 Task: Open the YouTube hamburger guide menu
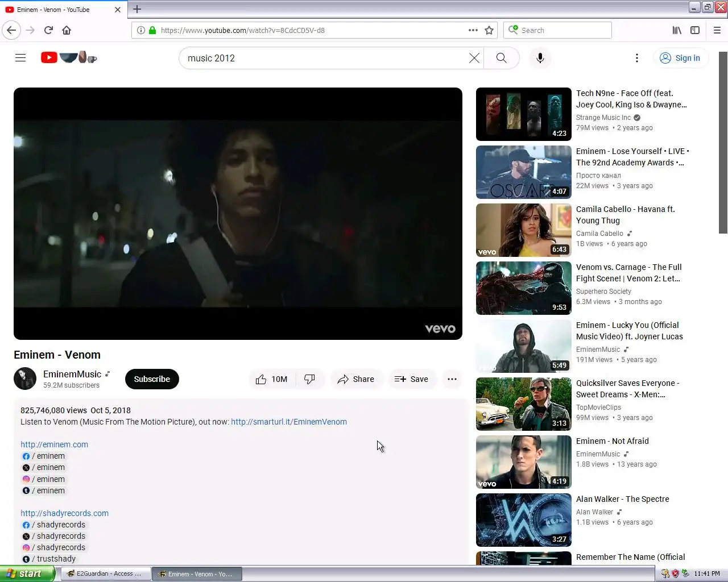click(20, 58)
